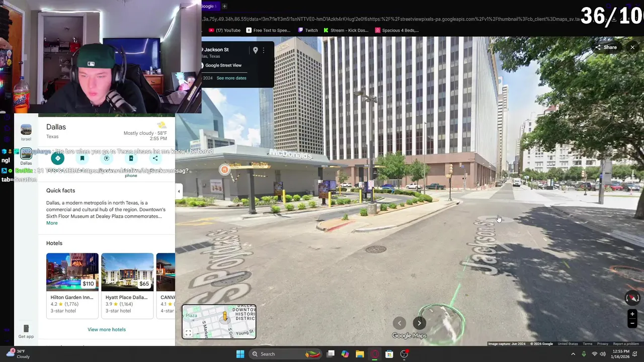Viewport: 644px width, 362px height.
Task: Click the compass in Street View
Action: tap(632, 298)
